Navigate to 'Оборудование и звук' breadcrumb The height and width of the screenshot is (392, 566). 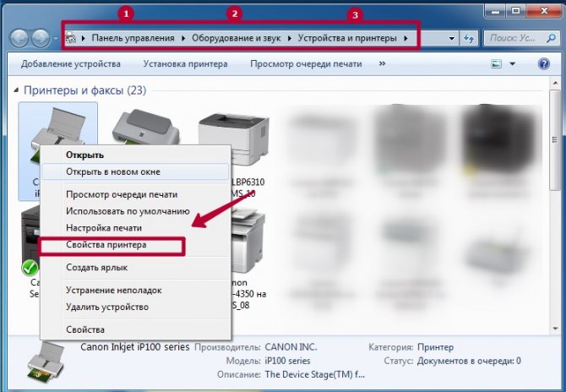(x=236, y=38)
